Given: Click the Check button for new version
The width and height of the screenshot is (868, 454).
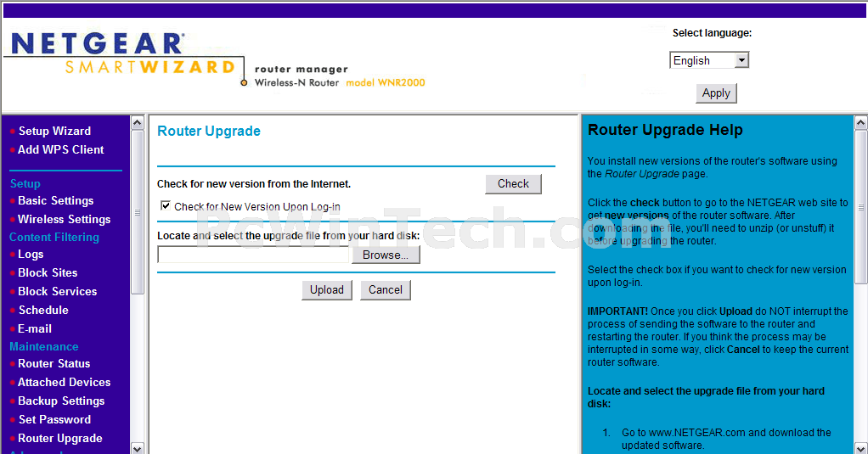Looking at the screenshot, I should click(513, 184).
